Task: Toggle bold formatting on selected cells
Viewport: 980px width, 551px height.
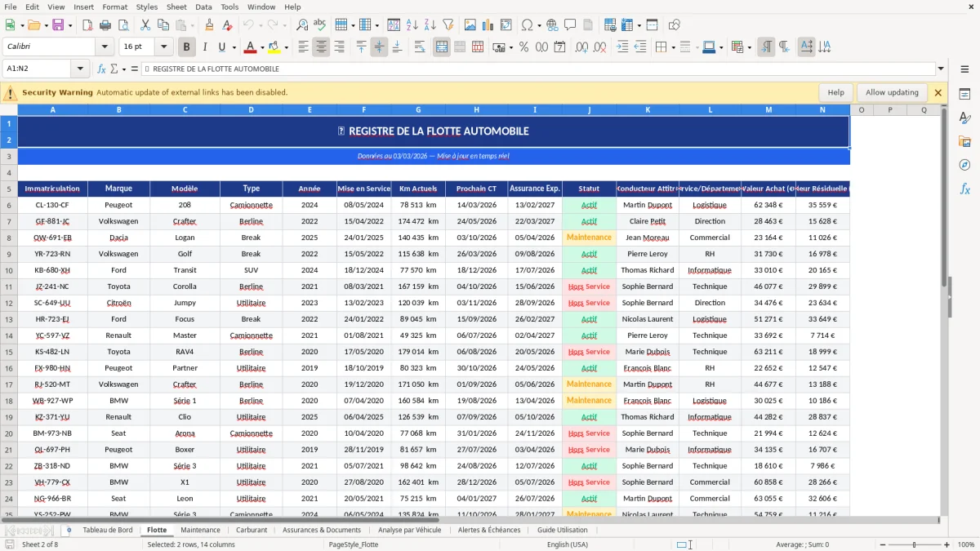Action: pyautogui.click(x=186, y=47)
